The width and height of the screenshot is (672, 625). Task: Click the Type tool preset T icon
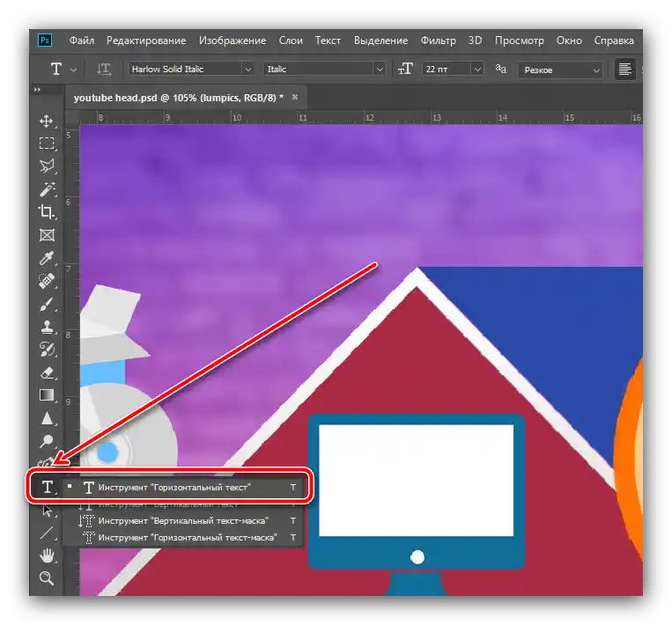click(x=56, y=69)
